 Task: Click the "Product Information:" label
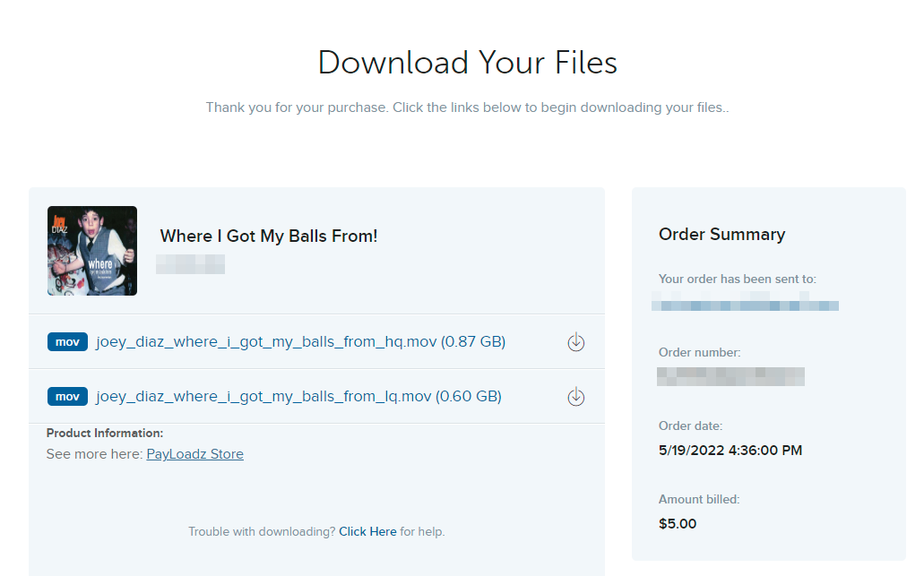click(x=105, y=434)
